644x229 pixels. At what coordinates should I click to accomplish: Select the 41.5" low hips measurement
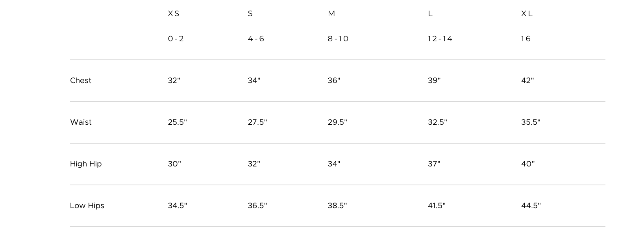pyautogui.click(x=437, y=206)
